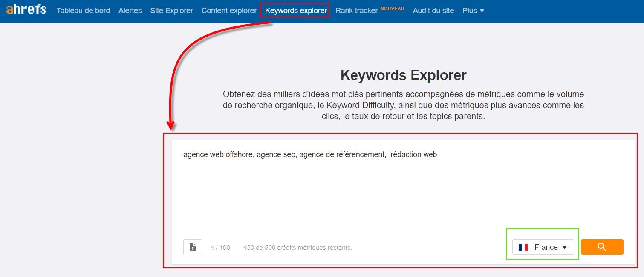Click the orange search button
This screenshot has width=644, height=277.
[602, 247]
